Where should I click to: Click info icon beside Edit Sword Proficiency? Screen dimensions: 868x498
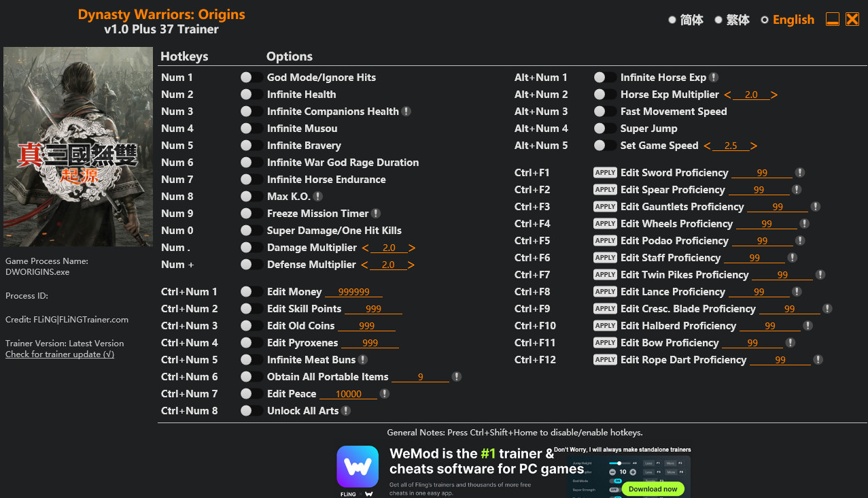(800, 173)
